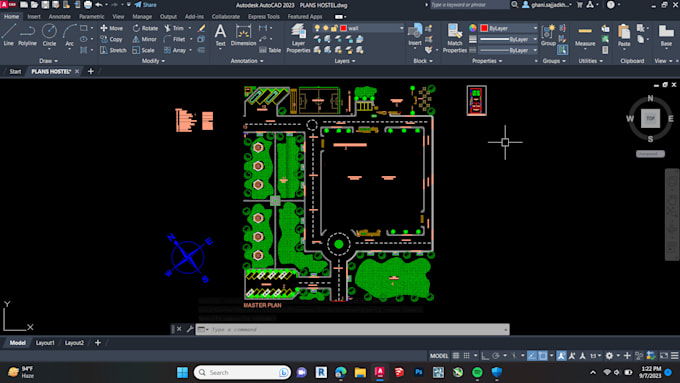Toggle polar tracking in status bar
The width and height of the screenshot is (680, 383).
[x=496, y=356]
